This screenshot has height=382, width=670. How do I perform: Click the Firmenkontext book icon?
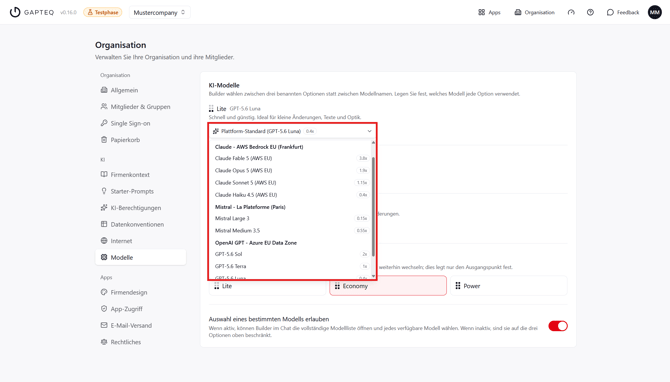104,174
